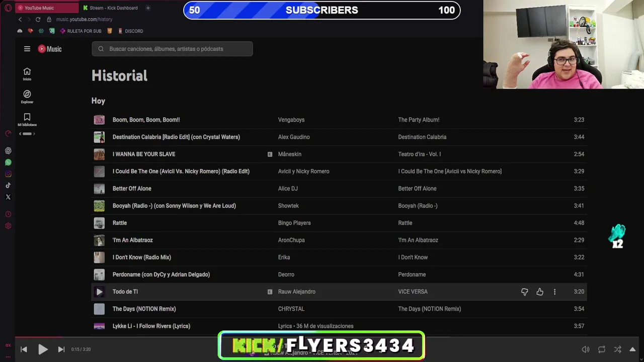Open the Showtek artist link

tap(288, 206)
